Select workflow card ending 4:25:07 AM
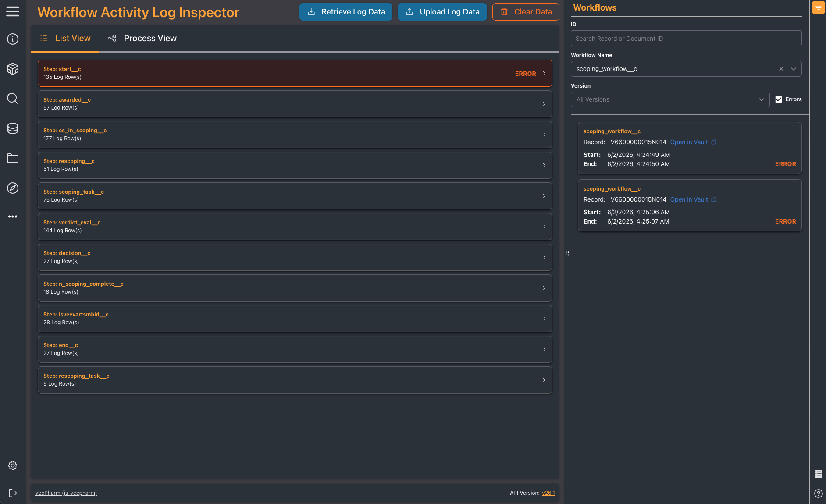Screen dimensions: 826x504 coord(690,205)
